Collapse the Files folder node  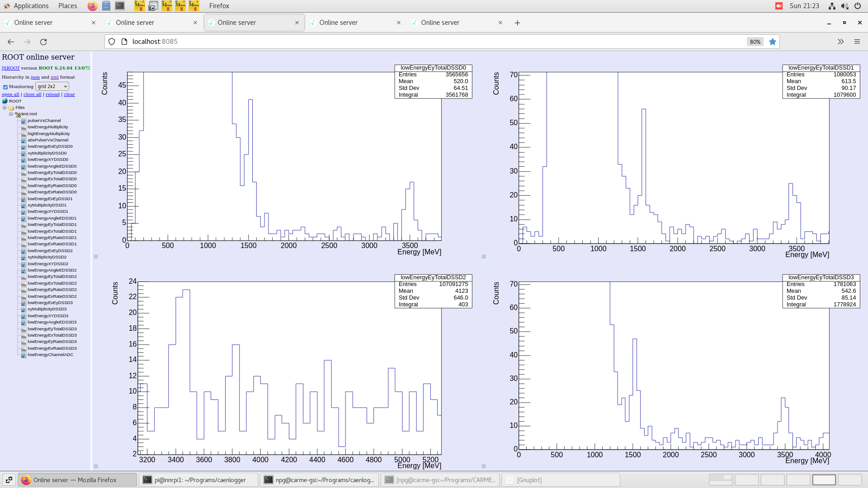tap(5, 108)
